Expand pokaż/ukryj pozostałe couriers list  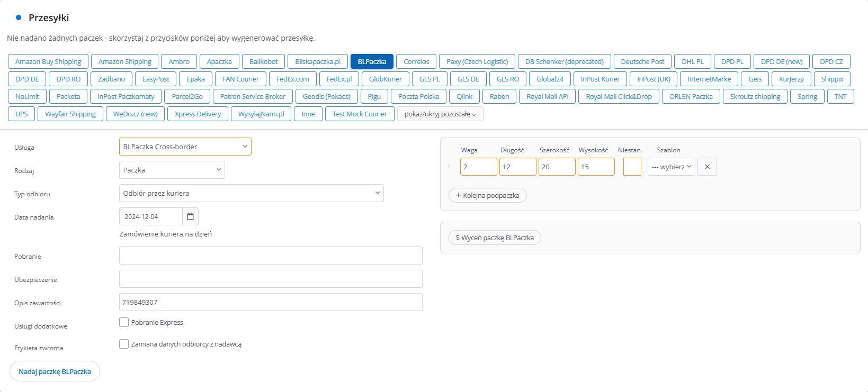(440, 114)
